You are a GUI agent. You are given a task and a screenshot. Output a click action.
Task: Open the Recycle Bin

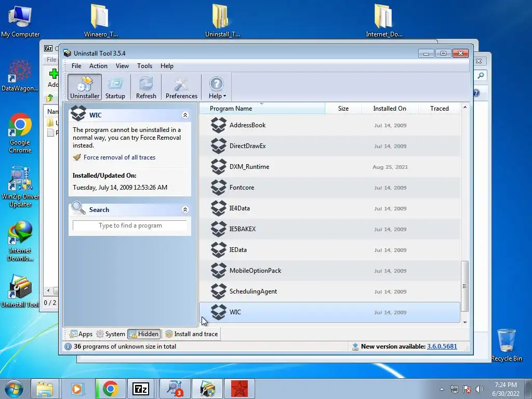[x=506, y=345]
